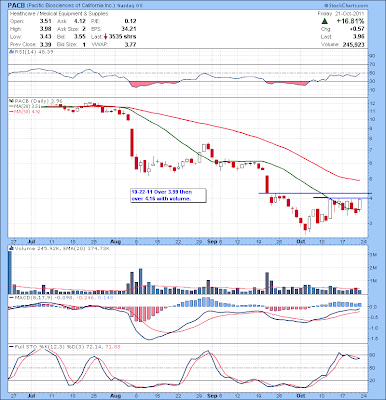The height and width of the screenshot is (400, 386).
Task: Click the Full STO legend line icon
Action: [x=11, y=347]
